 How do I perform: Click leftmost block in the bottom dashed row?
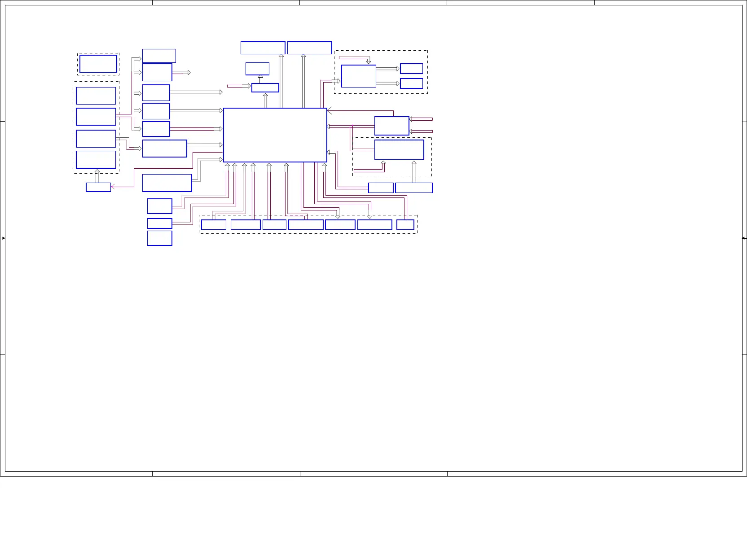click(x=214, y=225)
